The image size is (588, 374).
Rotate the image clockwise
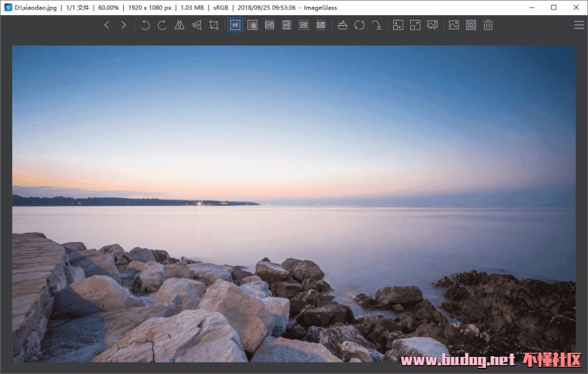click(x=162, y=25)
